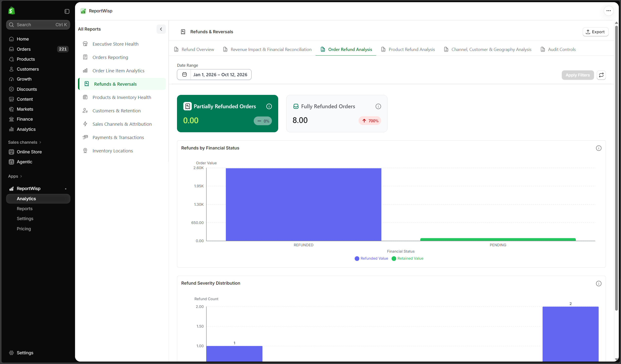Screen dimensions: 621x364
Task: Collapse the All Reports panel
Action: tap(161, 29)
